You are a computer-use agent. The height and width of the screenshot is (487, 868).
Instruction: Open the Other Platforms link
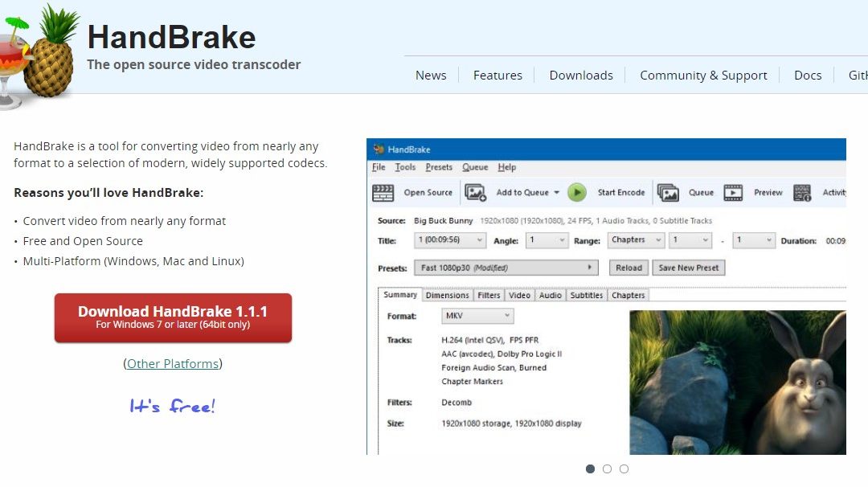point(172,363)
